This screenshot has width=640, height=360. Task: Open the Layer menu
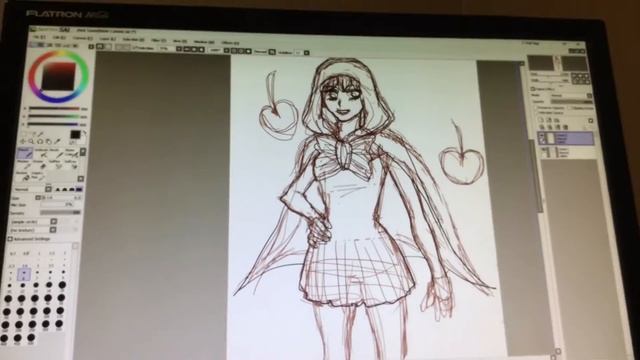[108, 39]
